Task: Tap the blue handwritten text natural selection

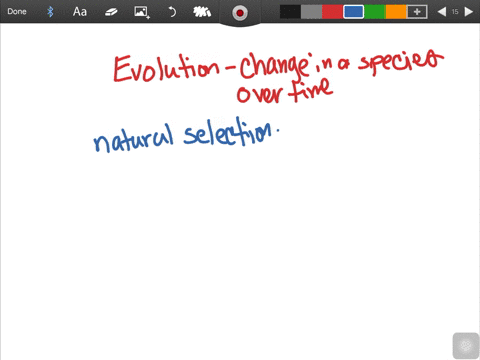Action: click(x=186, y=135)
